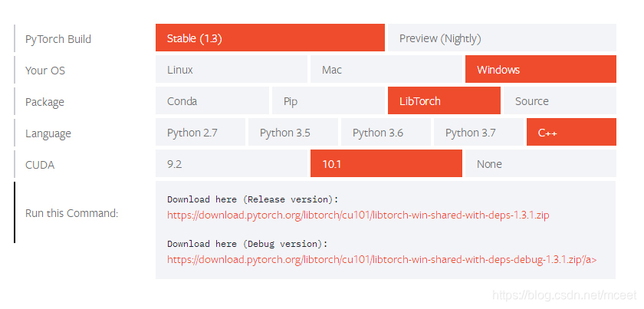
Task: Choose the Source package option
Action: click(560, 100)
